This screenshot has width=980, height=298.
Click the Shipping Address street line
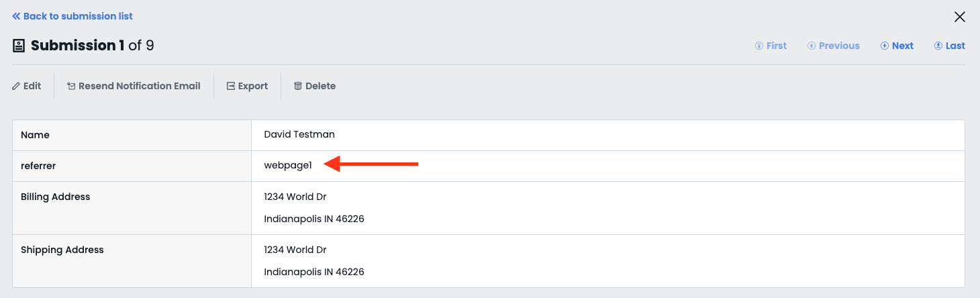[x=295, y=250]
